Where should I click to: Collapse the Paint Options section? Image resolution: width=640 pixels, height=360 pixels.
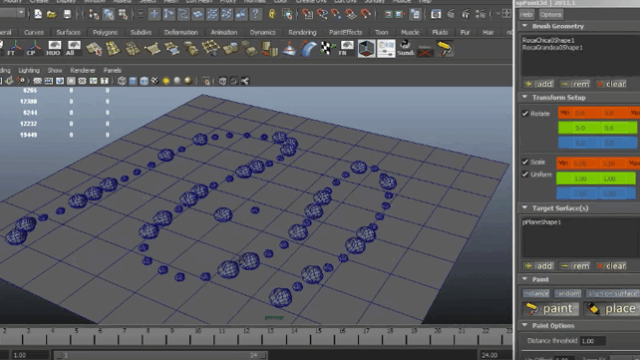tap(524, 325)
